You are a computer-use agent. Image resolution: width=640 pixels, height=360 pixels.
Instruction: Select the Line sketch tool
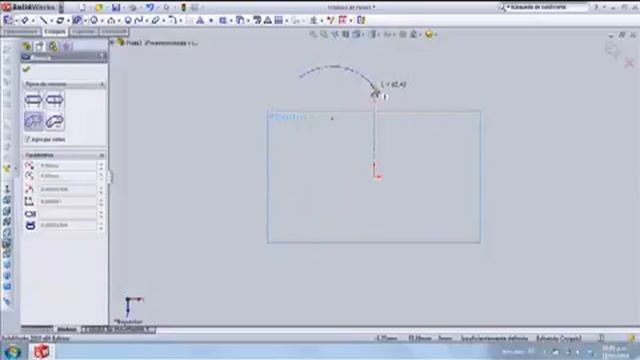44,20
